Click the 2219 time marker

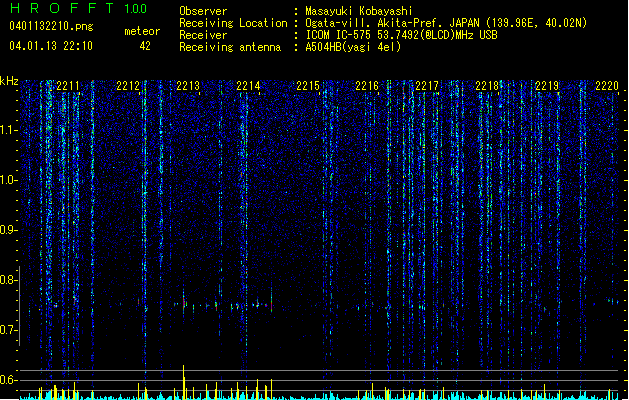(x=547, y=86)
